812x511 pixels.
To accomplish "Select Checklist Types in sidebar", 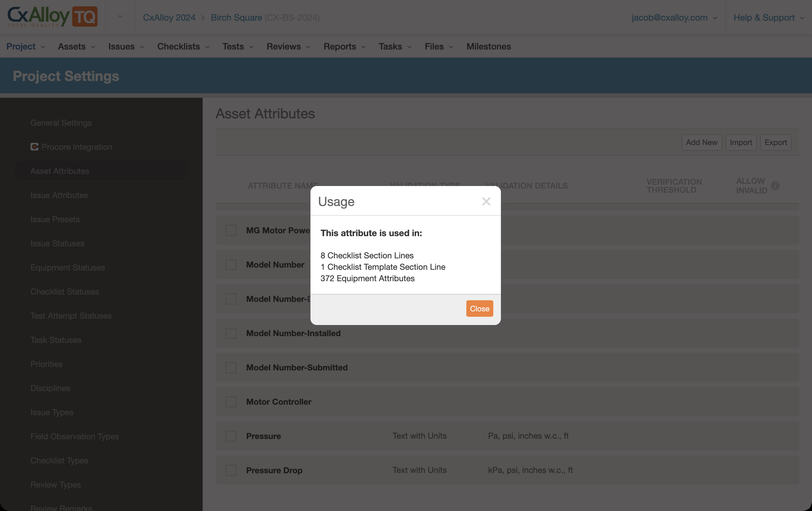I will [59, 461].
